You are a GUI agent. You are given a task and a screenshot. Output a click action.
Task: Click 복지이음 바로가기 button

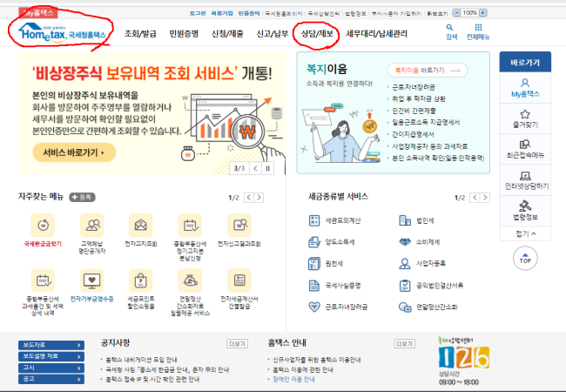coord(428,70)
